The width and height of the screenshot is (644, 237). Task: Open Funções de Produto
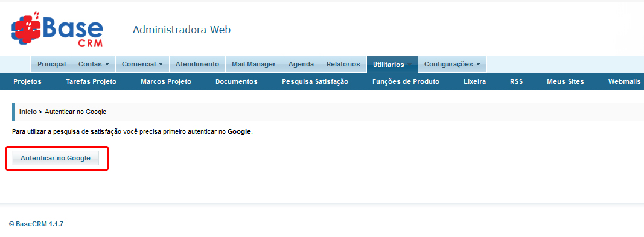tap(406, 81)
